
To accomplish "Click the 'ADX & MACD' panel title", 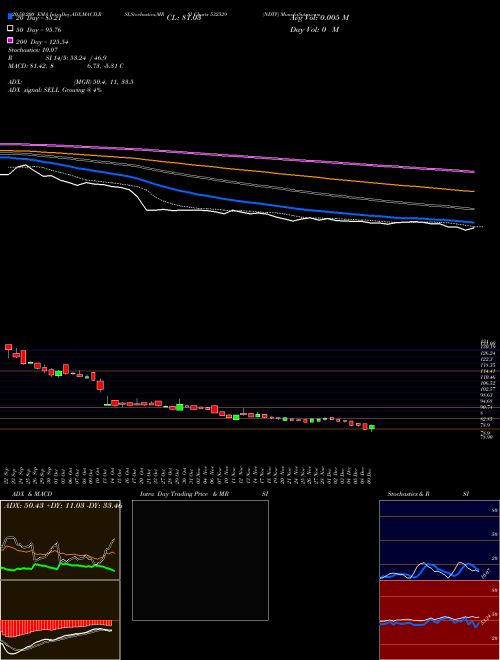I will [x=32, y=494].
